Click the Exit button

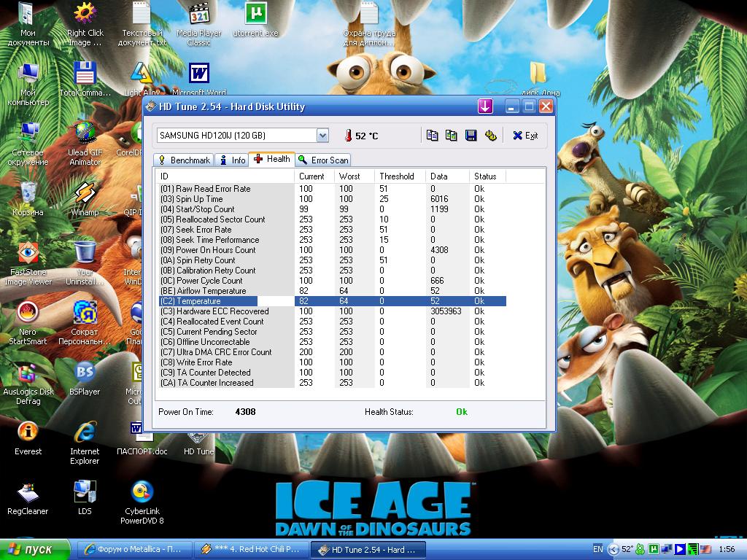point(525,135)
